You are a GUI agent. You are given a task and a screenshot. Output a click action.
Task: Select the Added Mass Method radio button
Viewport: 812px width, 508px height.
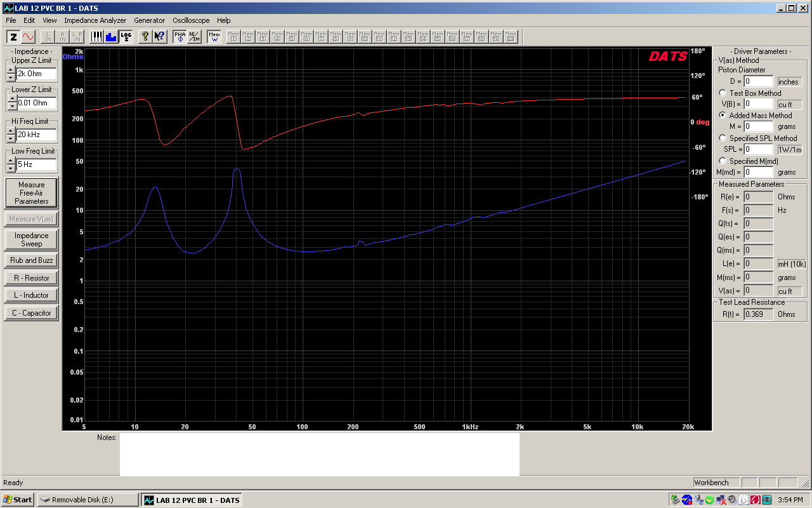tap(723, 116)
